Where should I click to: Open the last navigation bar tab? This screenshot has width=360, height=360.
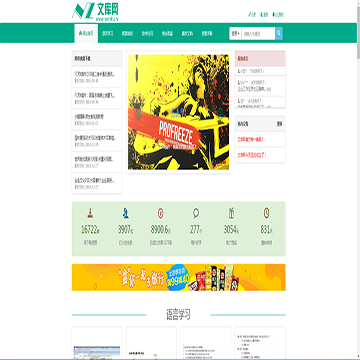coord(207,33)
